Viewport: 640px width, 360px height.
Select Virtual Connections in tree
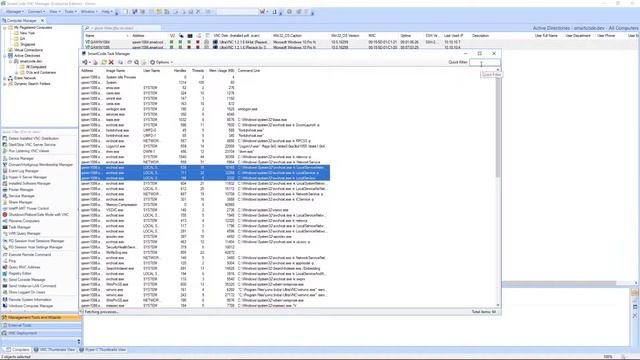[28, 50]
